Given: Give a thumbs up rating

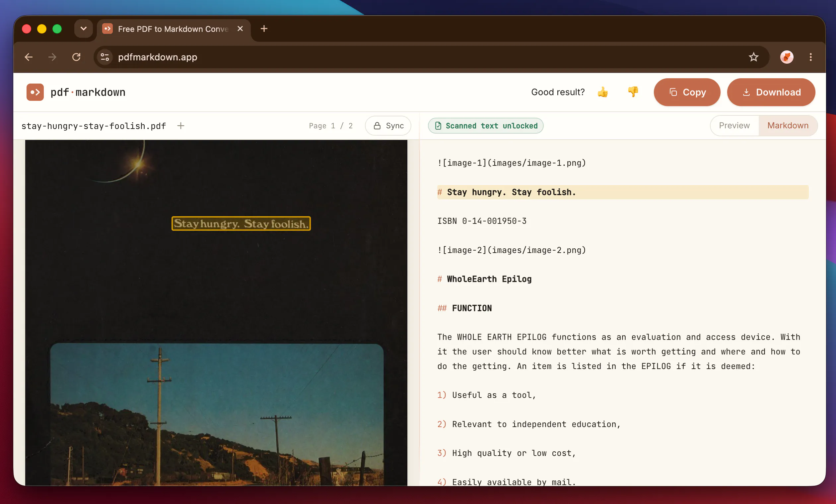Looking at the screenshot, I should tap(602, 92).
